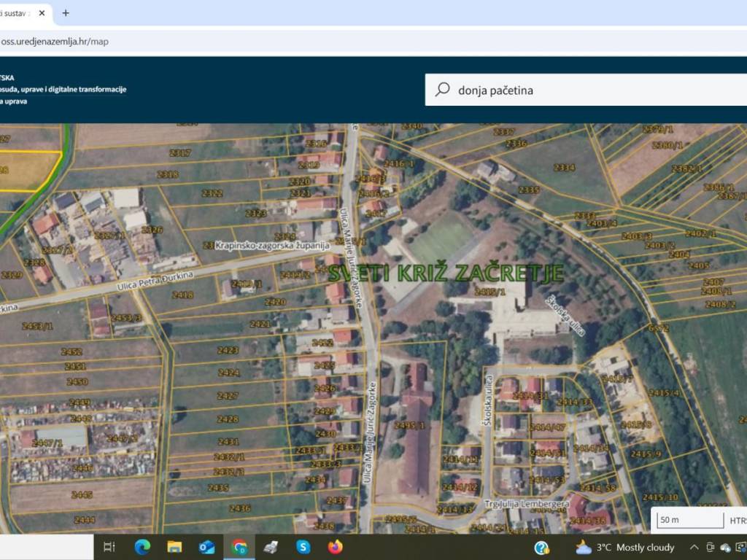Open Task View on the taskbar
This screenshot has height=560, width=747.
pos(109,547)
